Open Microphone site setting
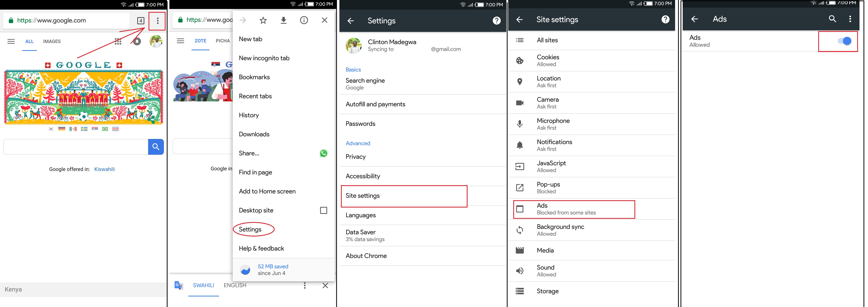The image size is (868, 307). tap(592, 124)
